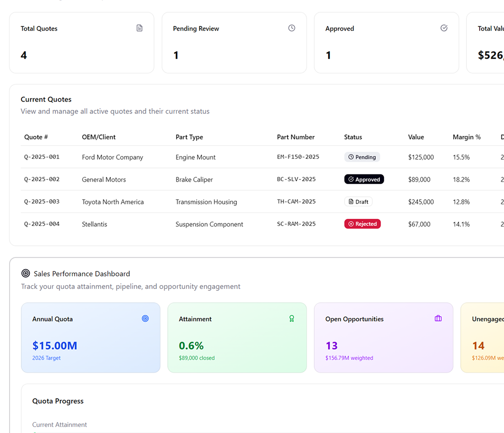Select the Quote # column header
The image size is (504, 433).
(x=36, y=137)
